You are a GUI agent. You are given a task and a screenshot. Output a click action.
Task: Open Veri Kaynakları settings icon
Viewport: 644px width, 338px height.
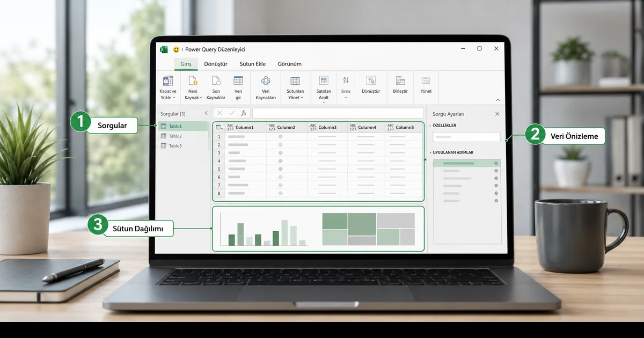tap(266, 80)
